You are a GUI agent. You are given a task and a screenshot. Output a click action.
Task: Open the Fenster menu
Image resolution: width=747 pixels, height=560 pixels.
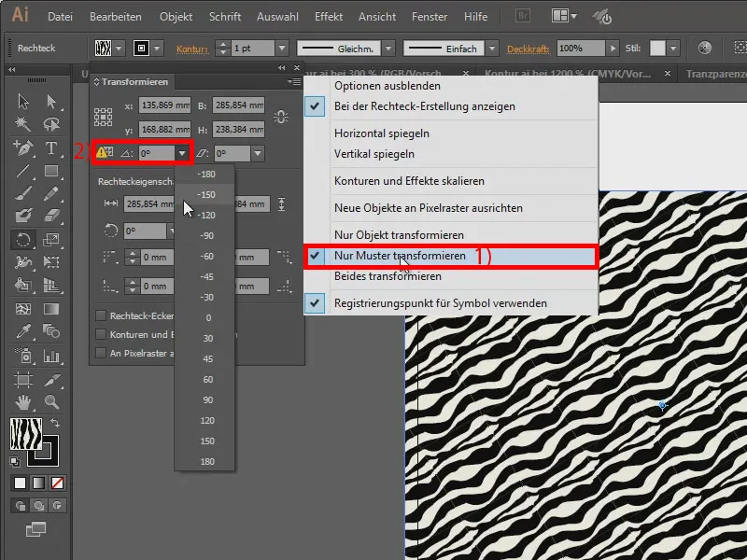tap(430, 17)
